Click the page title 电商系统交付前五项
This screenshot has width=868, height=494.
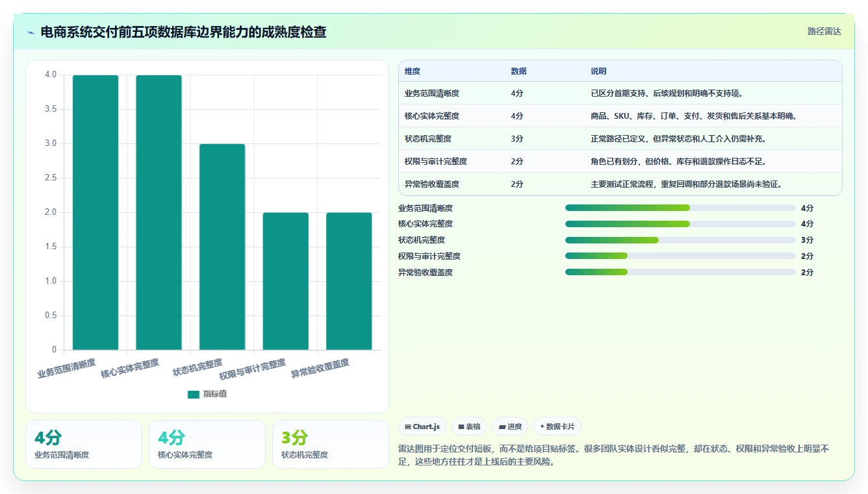pyautogui.click(x=183, y=32)
